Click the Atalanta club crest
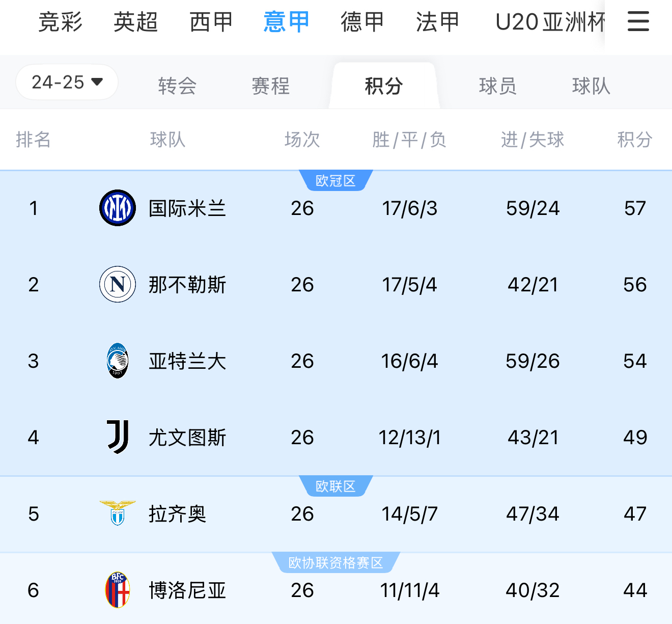This screenshot has width=672, height=624. 117,361
